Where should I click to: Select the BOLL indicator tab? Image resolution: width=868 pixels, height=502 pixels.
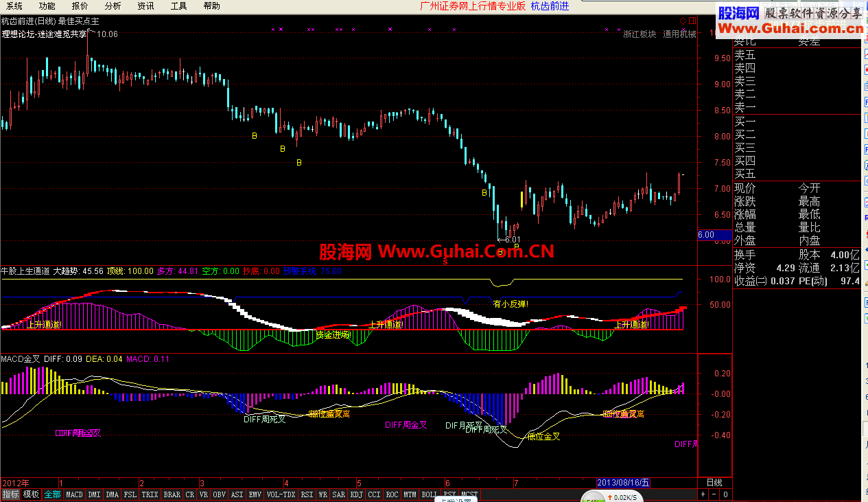[430, 494]
